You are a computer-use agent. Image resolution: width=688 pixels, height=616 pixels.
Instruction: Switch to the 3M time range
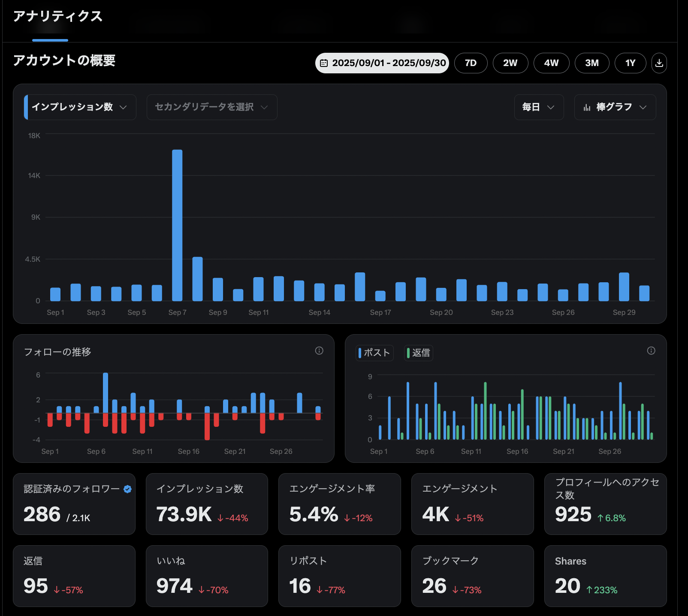tap(591, 63)
